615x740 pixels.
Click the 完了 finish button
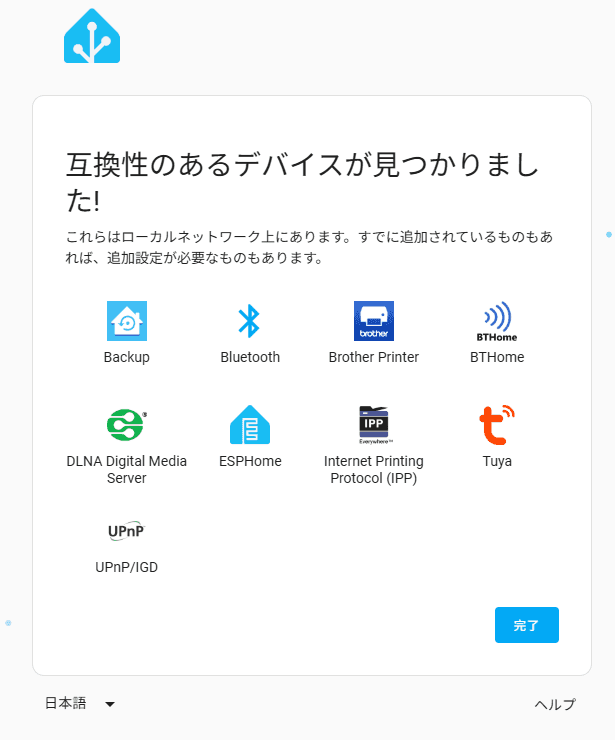tap(527, 625)
